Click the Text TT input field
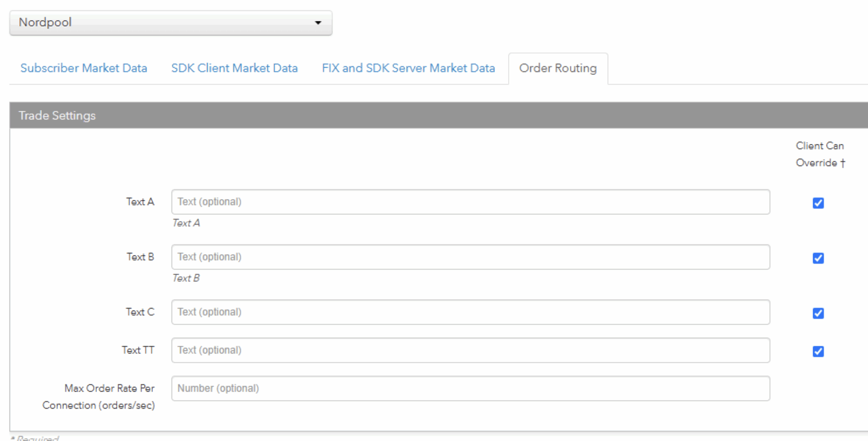Image resolution: width=868 pixels, height=441 pixels. [471, 350]
